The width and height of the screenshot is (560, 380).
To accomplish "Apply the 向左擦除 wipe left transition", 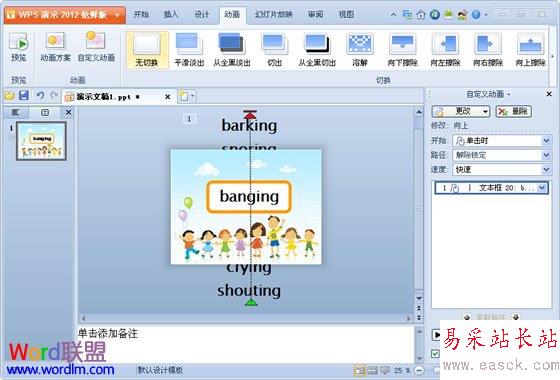I will click(445, 50).
